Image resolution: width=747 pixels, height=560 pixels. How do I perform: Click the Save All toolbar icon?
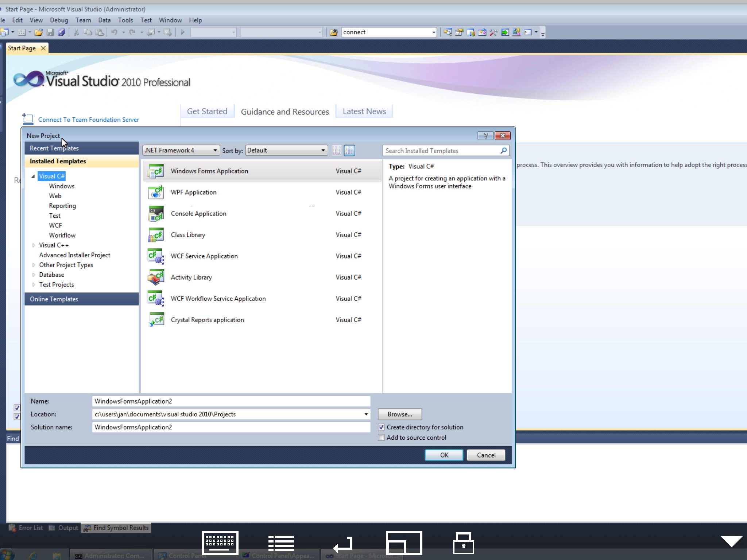point(62,32)
